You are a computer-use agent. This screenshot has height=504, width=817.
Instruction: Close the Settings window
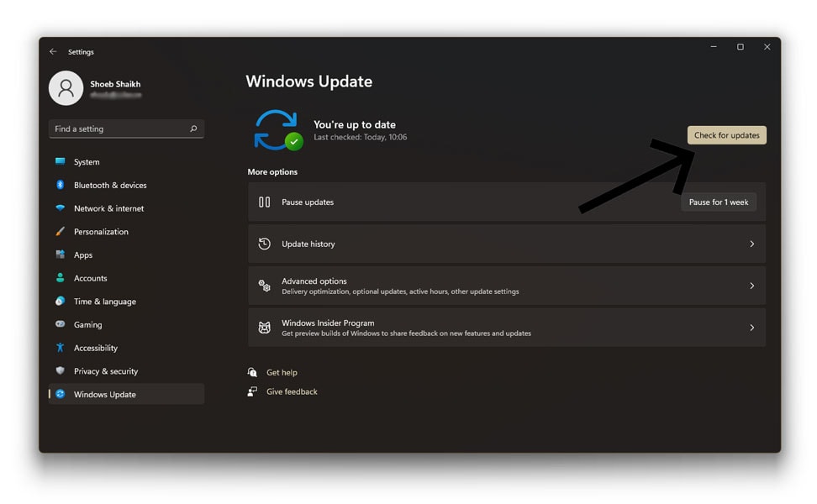click(767, 47)
